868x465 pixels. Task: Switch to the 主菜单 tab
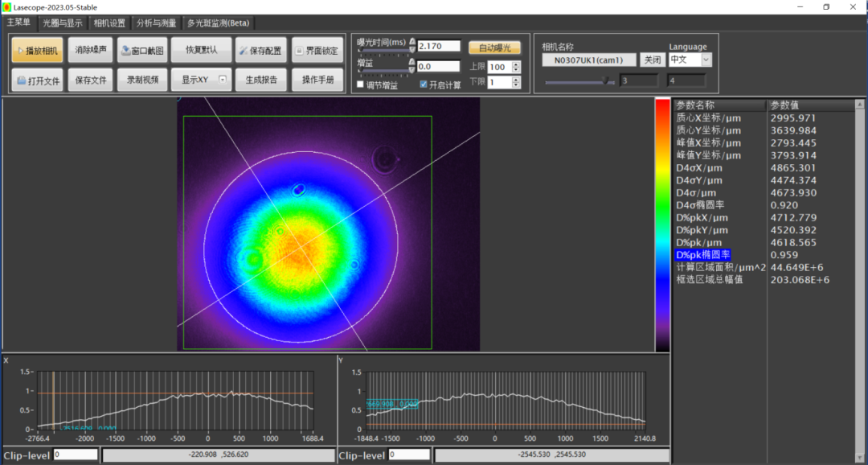point(18,23)
